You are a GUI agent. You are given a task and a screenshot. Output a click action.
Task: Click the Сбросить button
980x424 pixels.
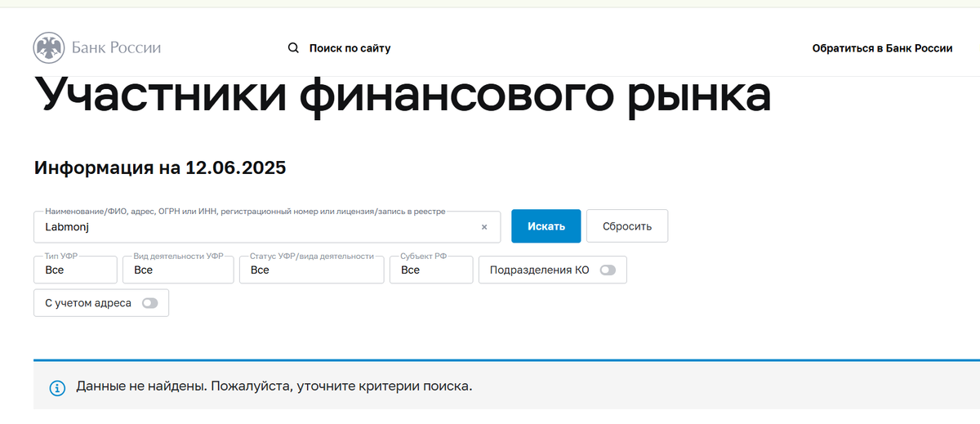click(627, 226)
